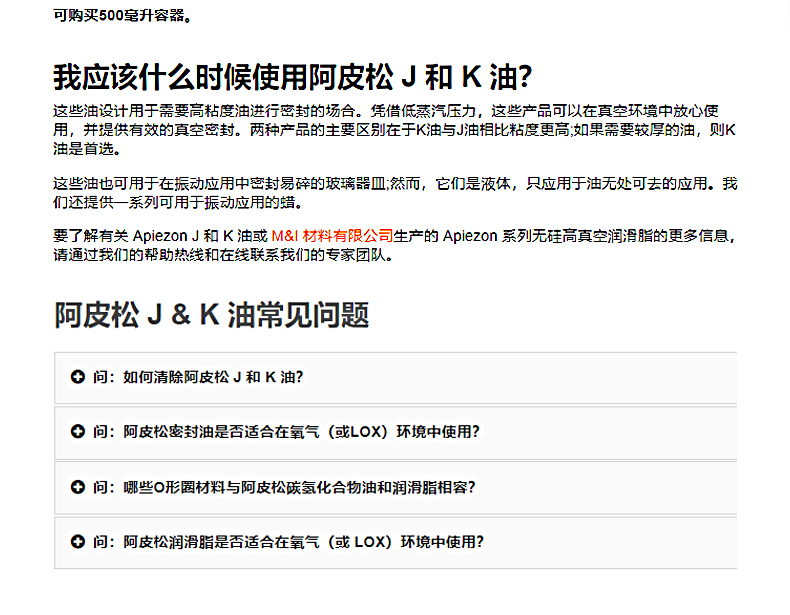The image size is (790, 615).
Task: Click paragraph starting 这些油设计用于需要高粘度油
Action: coord(394,130)
